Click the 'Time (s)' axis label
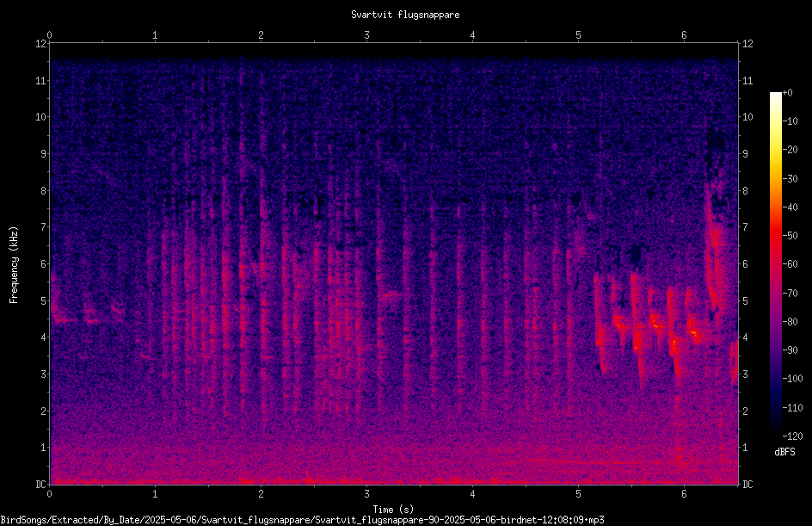 coord(393,509)
